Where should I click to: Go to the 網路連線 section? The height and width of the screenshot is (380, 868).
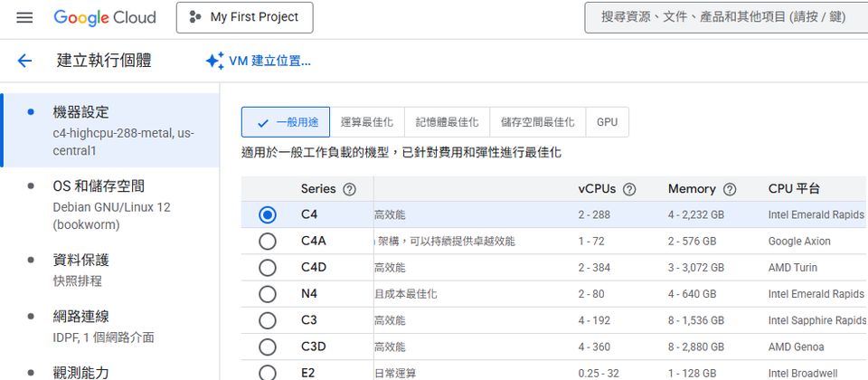coord(81,317)
